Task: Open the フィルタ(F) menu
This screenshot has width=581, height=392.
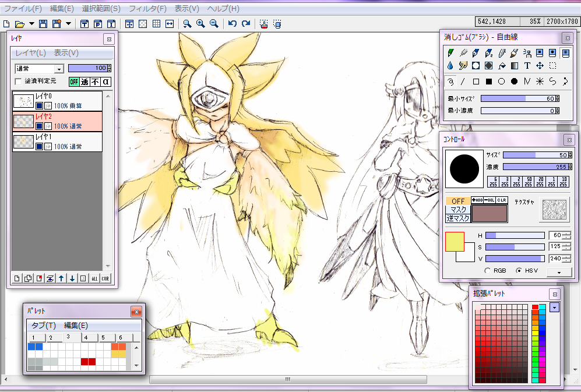Action: click(147, 9)
